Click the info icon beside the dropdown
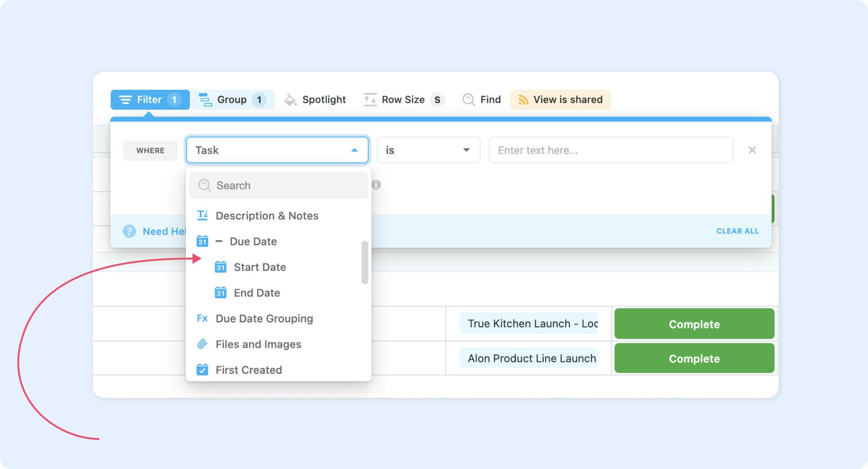The width and height of the screenshot is (868, 469). (x=376, y=185)
